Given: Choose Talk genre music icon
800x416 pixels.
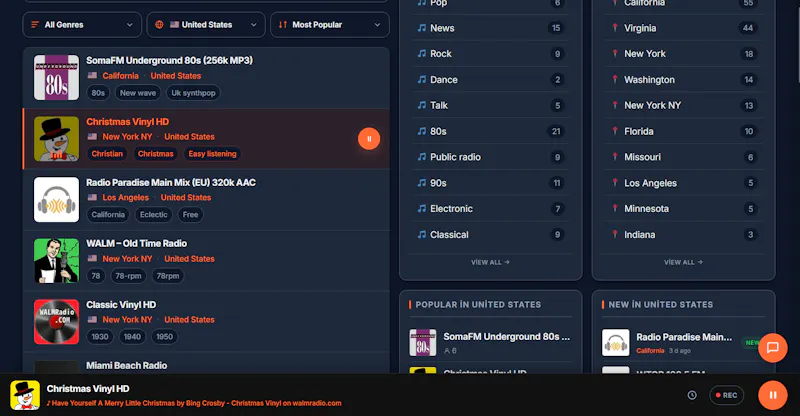Looking at the screenshot, I should pos(421,105).
